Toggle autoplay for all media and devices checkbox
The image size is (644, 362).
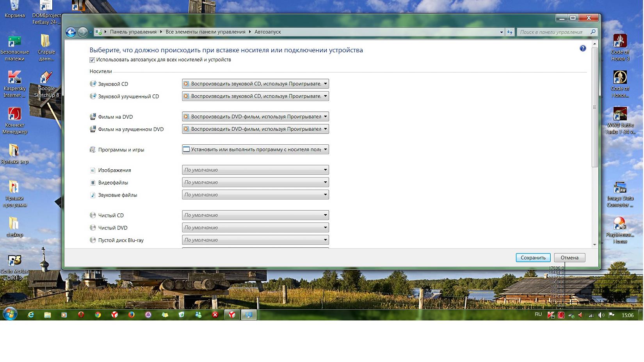click(x=92, y=60)
